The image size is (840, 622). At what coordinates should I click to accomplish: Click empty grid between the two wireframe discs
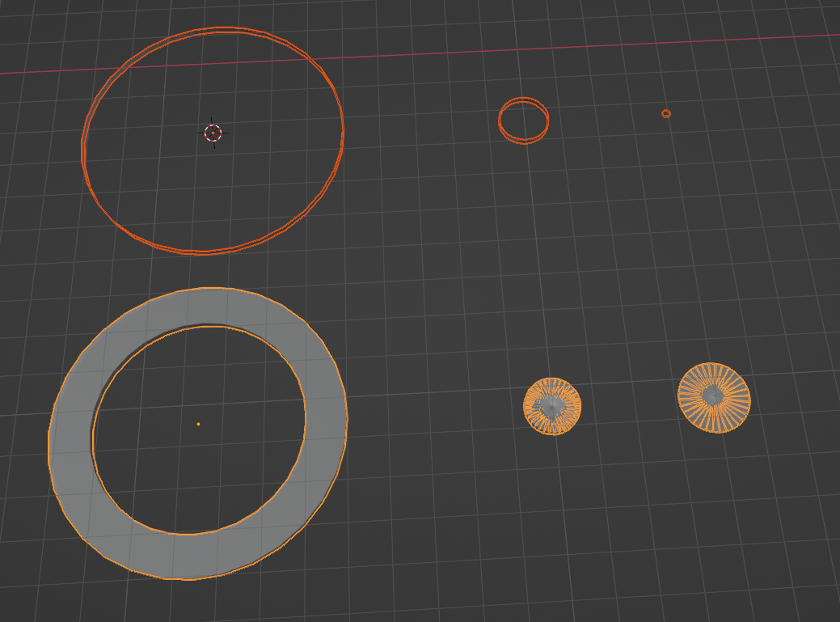[630, 402]
